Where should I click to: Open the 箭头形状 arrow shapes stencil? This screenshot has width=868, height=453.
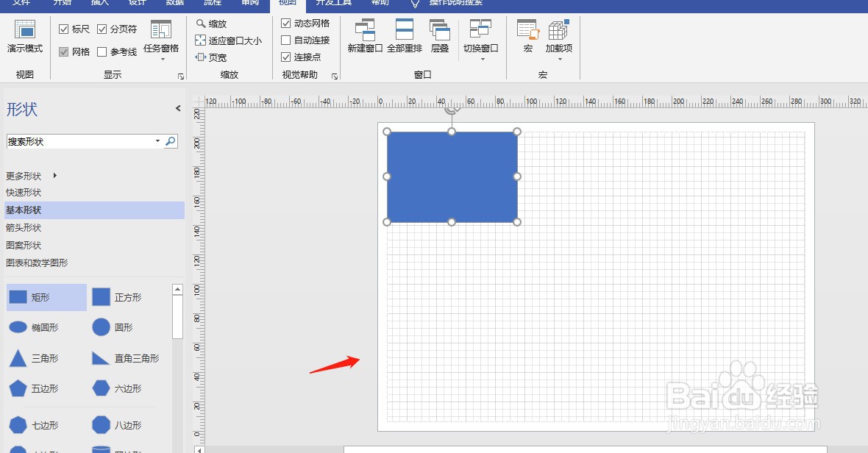tap(24, 228)
